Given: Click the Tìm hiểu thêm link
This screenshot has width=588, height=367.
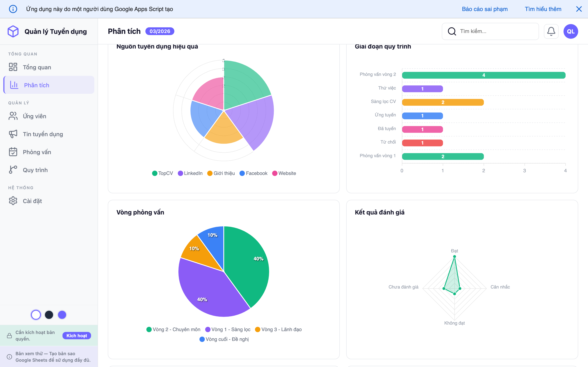Looking at the screenshot, I should (x=543, y=9).
